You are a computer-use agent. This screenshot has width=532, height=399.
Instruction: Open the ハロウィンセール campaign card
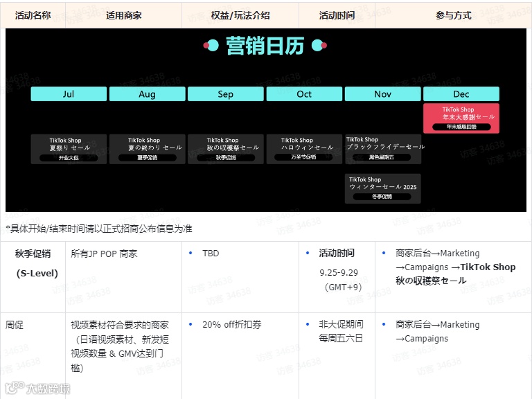304,150
